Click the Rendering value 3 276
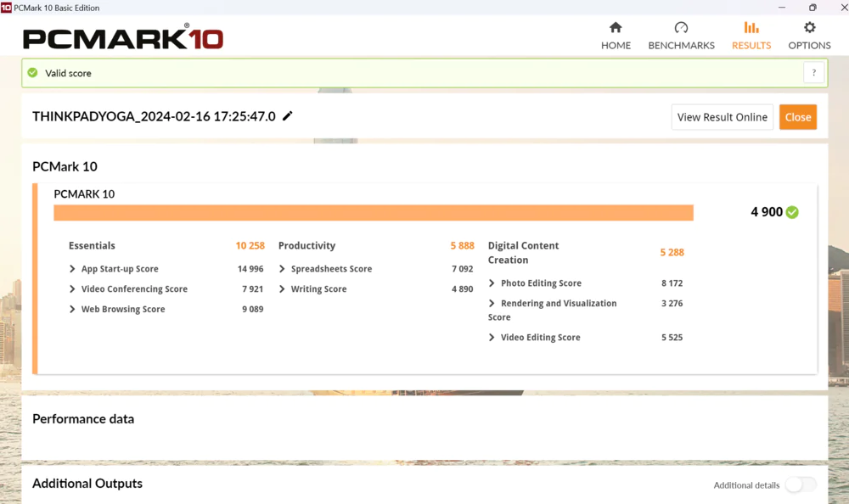Screen dimensions: 849x504 coord(672,303)
